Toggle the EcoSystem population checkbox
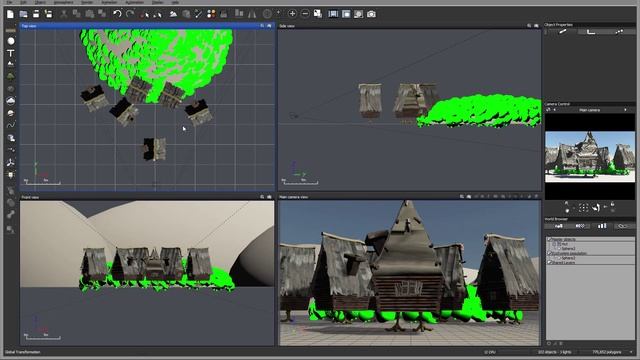The height and width of the screenshot is (360, 640). point(549,253)
